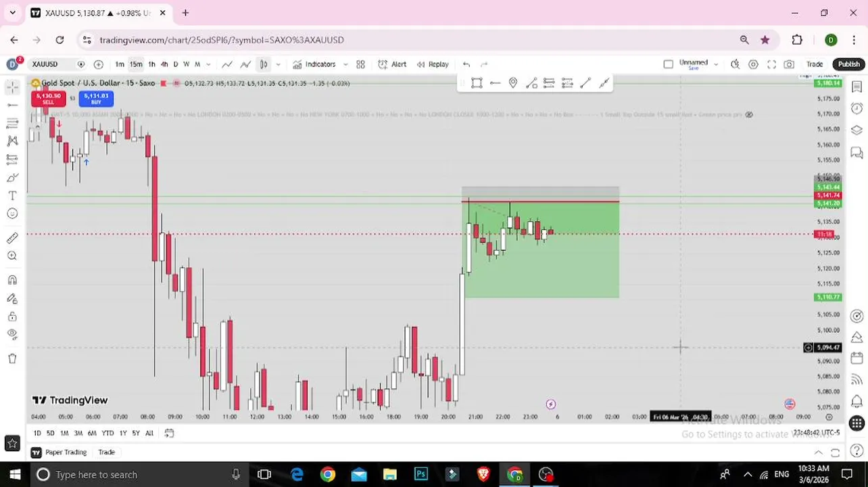Open the Indicators menu
The height and width of the screenshot is (487, 868).
tap(314, 64)
